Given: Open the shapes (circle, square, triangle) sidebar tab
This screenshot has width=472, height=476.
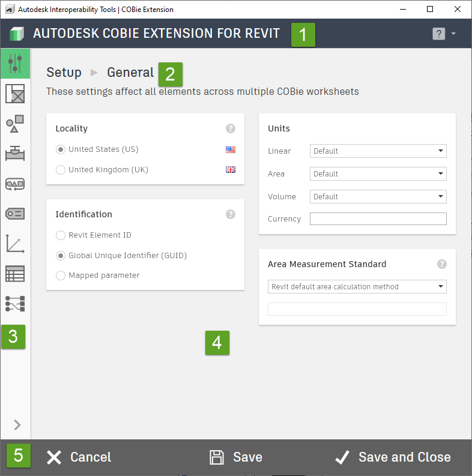Looking at the screenshot, I should [15, 124].
